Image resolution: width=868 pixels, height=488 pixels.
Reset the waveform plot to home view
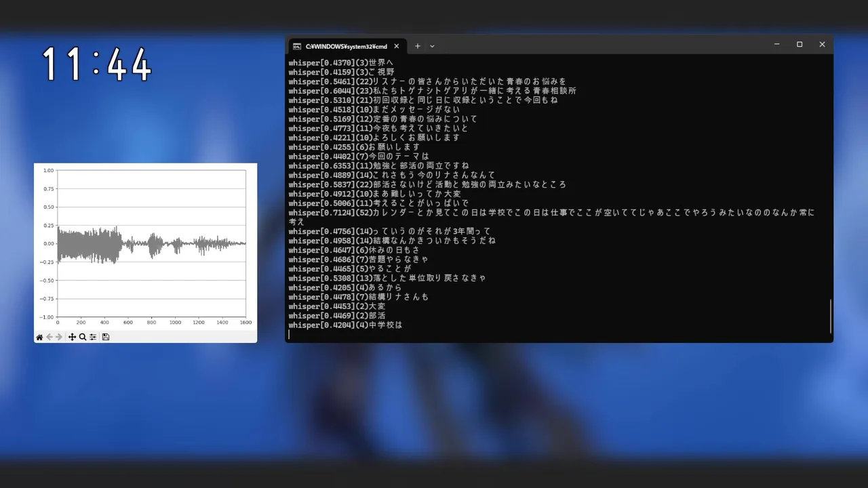tap(39, 337)
